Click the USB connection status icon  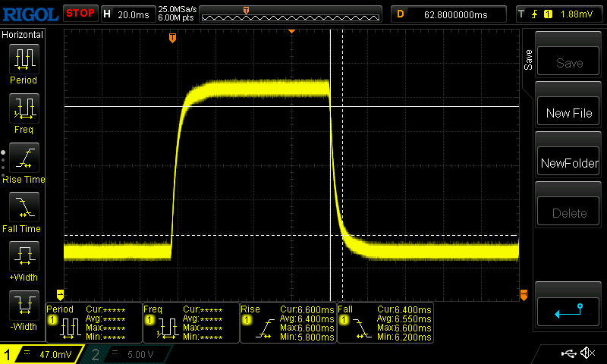[x=568, y=353]
